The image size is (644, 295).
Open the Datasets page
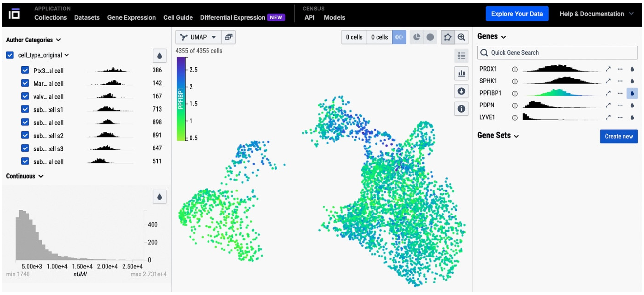[87, 18]
